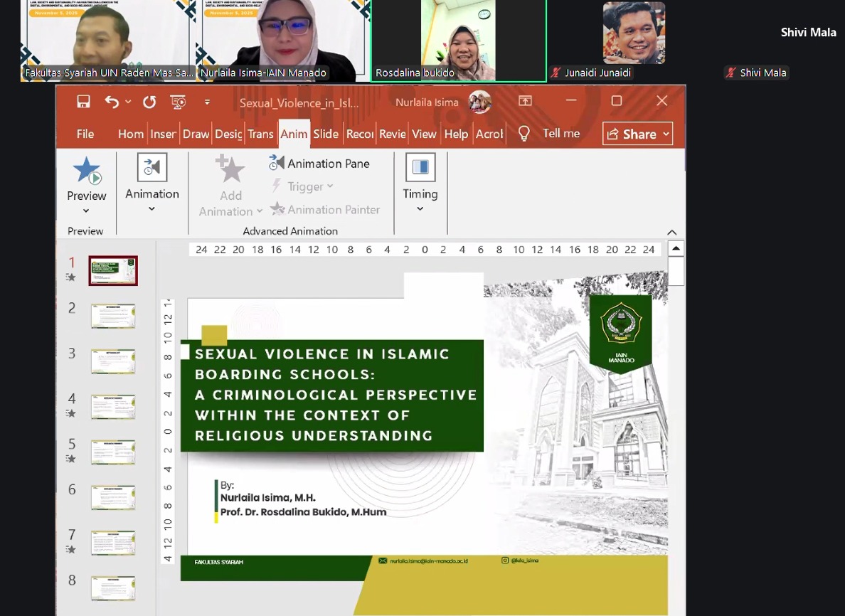Click the Tell me lightbulb icon

tap(524, 134)
